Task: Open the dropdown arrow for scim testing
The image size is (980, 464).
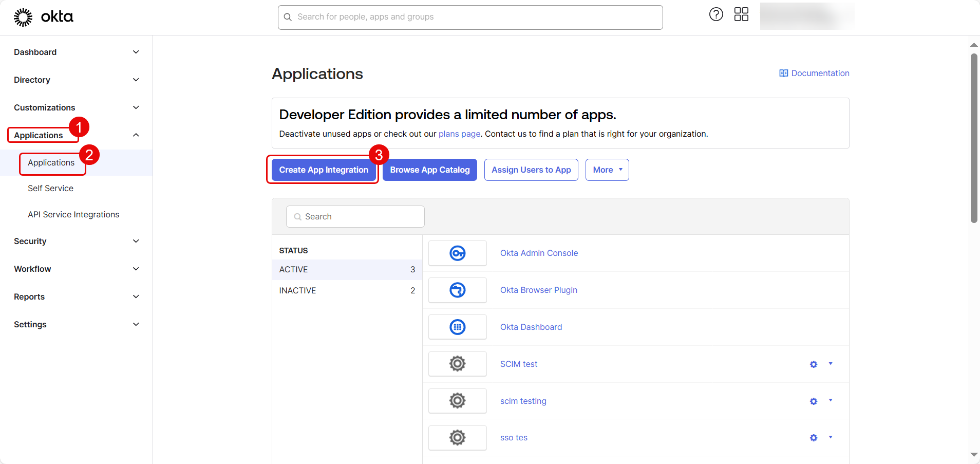Action: coord(831,400)
